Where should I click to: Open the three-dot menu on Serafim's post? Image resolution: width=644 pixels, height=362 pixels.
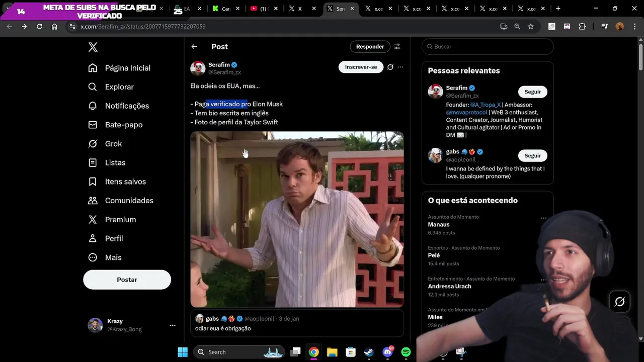[400, 67]
